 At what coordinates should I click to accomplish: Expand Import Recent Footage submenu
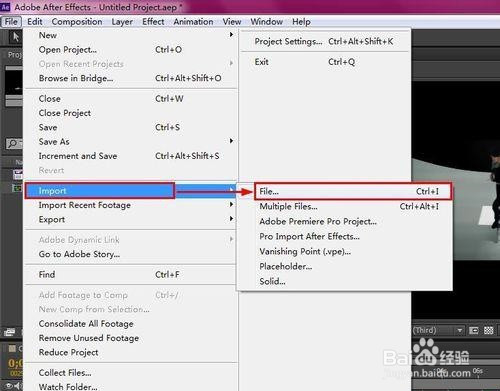(131, 205)
